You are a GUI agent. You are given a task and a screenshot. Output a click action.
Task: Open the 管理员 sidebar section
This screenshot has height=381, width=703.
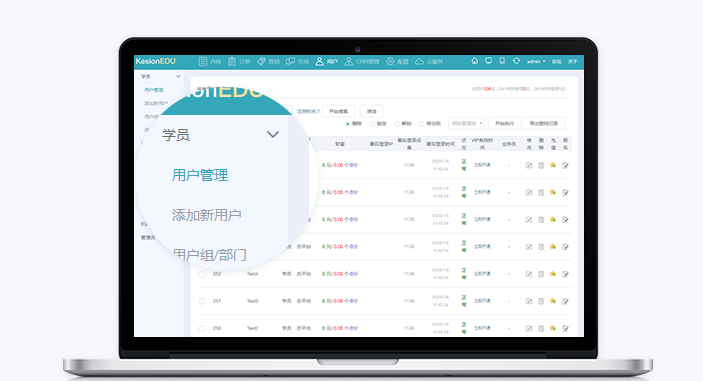coord(148,238)
